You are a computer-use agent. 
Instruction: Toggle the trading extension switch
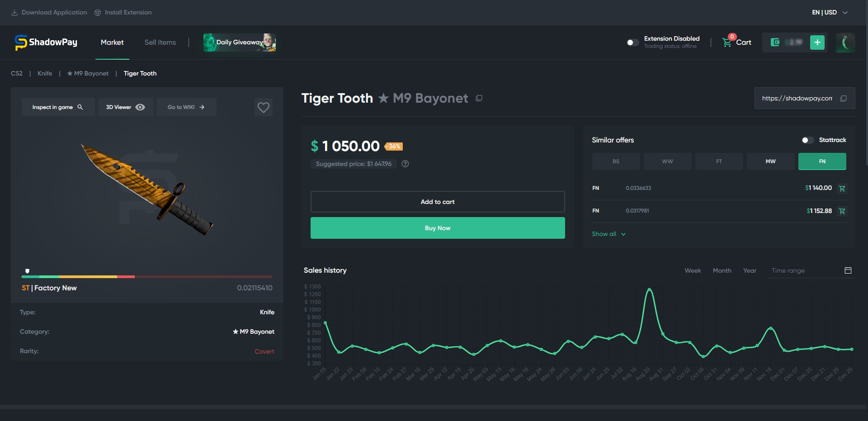point(633,43)
